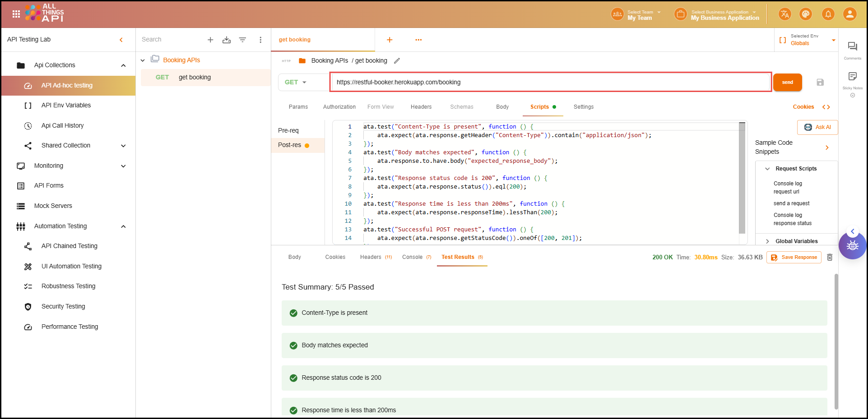Click the Save Response button
This screenshot has width=868, height=419.
point(794,257)
